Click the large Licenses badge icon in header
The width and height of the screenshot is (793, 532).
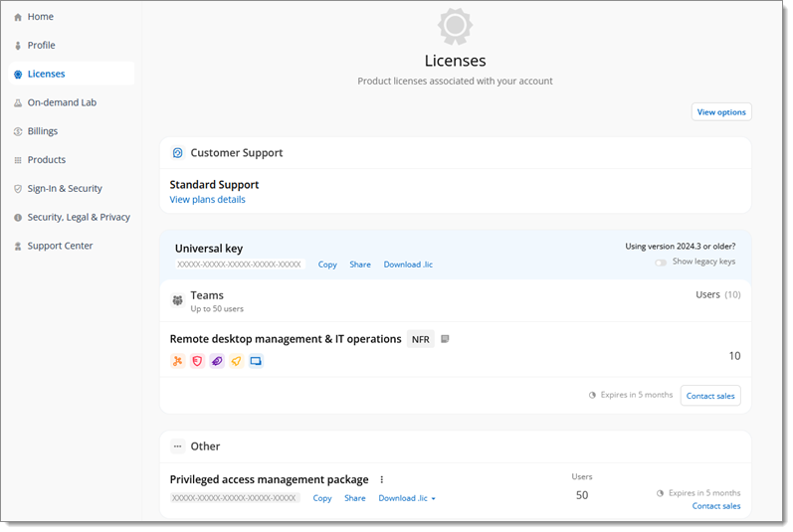tap(455, 25)
